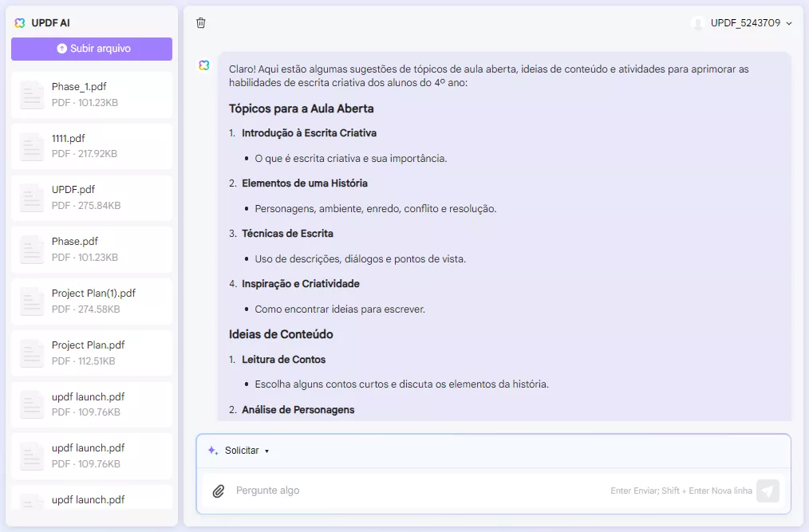Image resolution: width=809 pixels, height=532 pixels.
Task: Click the first updf launch.pdf entry
Action: 91,404
